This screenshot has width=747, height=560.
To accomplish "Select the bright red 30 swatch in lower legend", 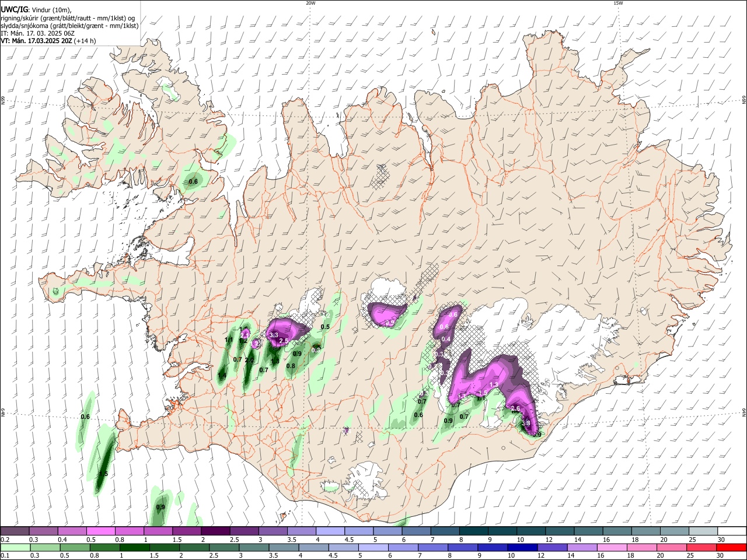I will (731, 547).
